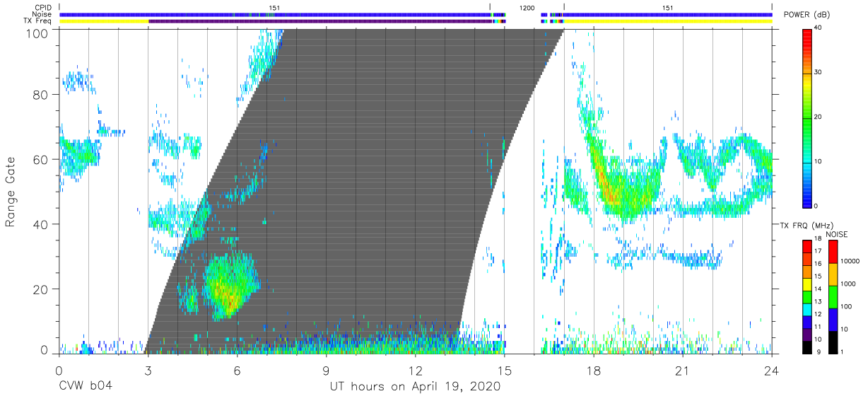Click the 18 tick on UT hours axis

click(594, 370)
